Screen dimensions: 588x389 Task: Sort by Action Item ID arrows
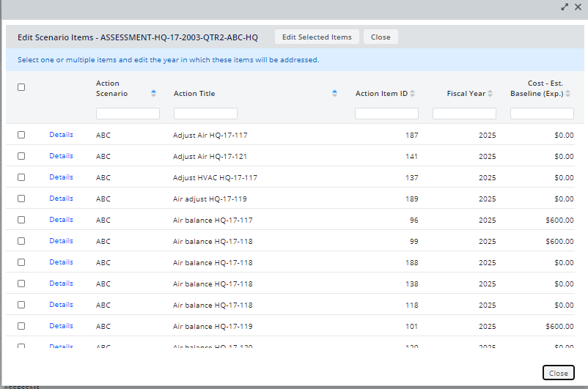412,93
